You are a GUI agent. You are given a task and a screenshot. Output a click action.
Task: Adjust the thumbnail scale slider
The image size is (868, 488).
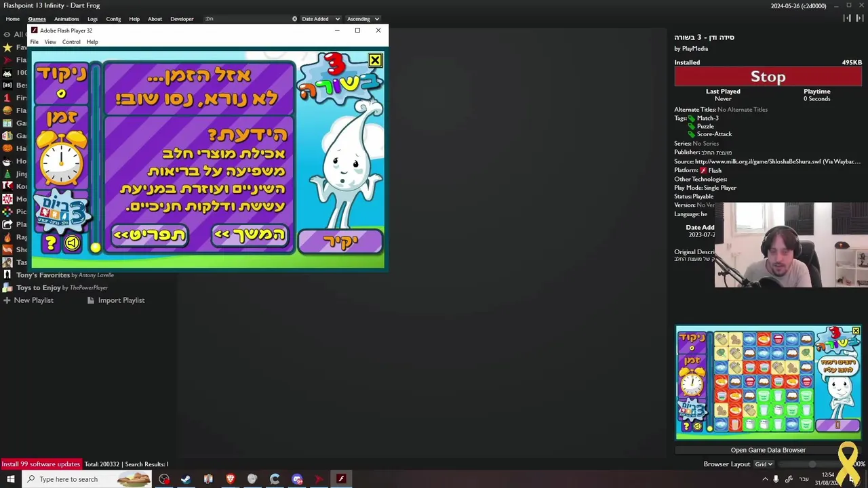tap(812, 464)
